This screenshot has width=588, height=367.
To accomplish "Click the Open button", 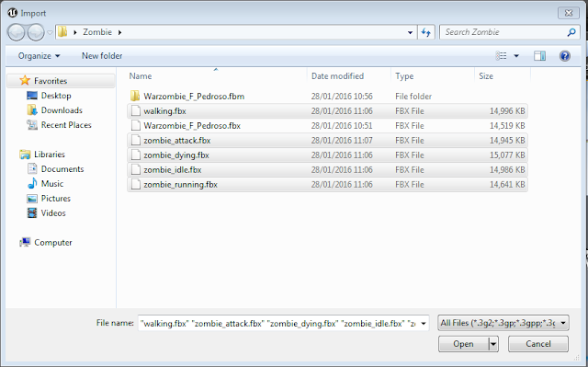I will point(463,344).
